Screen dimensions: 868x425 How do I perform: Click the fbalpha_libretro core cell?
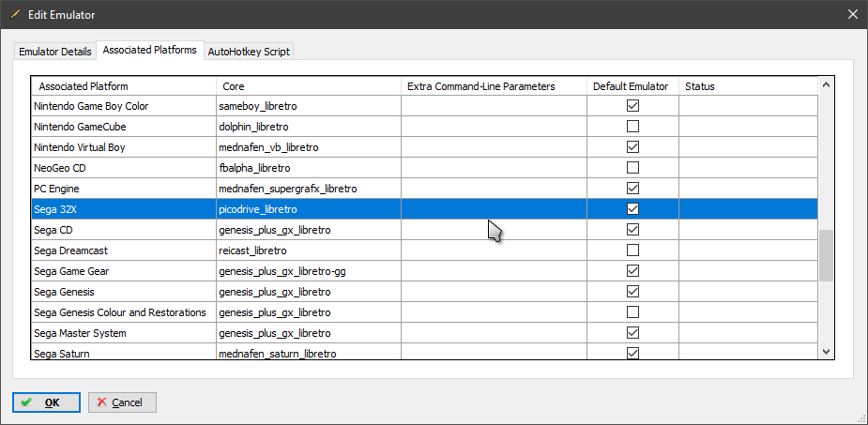[309, 168]
